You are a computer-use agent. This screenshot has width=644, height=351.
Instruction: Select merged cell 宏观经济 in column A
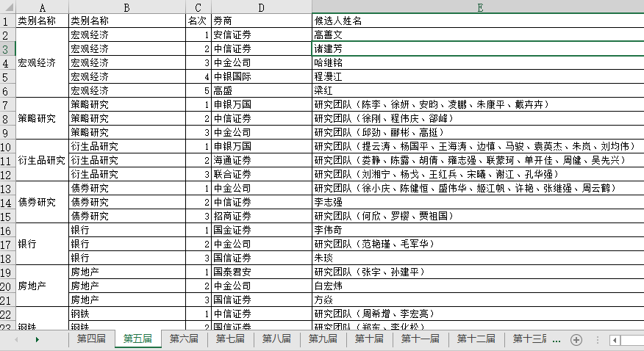point(43,62)
